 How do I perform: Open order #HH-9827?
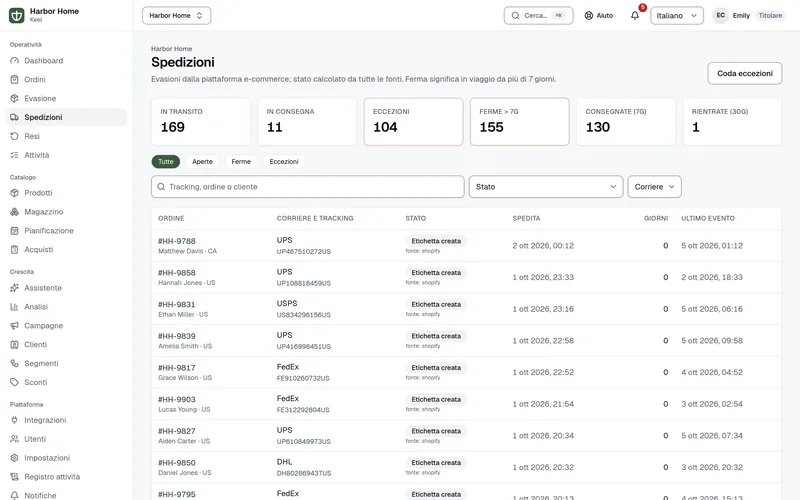coord(177,431)
